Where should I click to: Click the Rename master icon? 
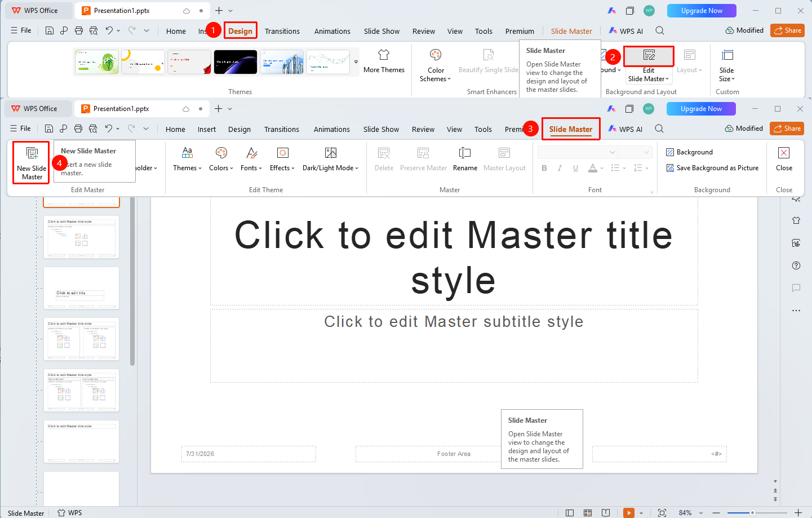point(465,153)
